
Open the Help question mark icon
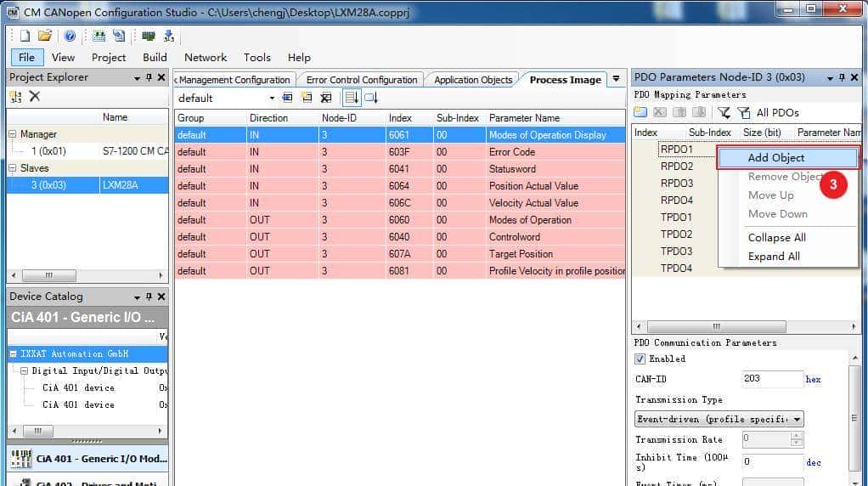(x=70, y=36)
